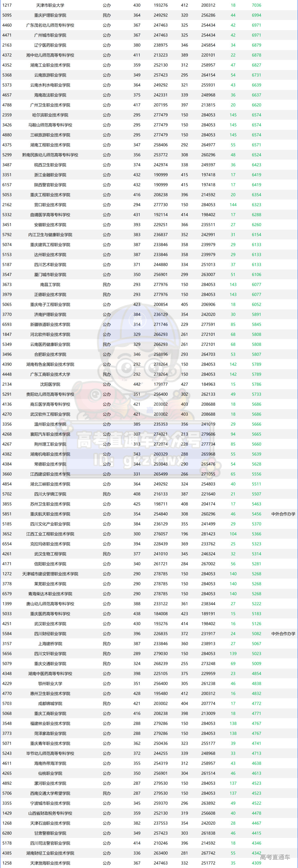Select the 成都锦城学院 entry
Screen dimensions: 298x868
(50, 704)
